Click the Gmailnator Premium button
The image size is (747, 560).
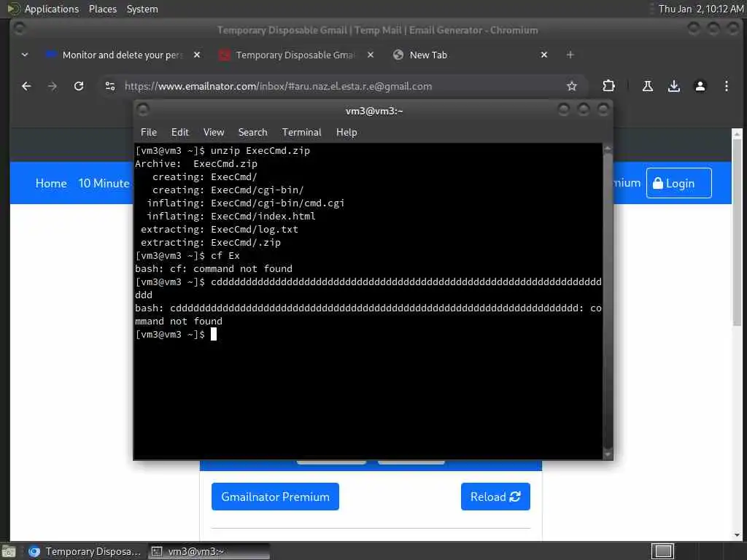tap(275, 497)
